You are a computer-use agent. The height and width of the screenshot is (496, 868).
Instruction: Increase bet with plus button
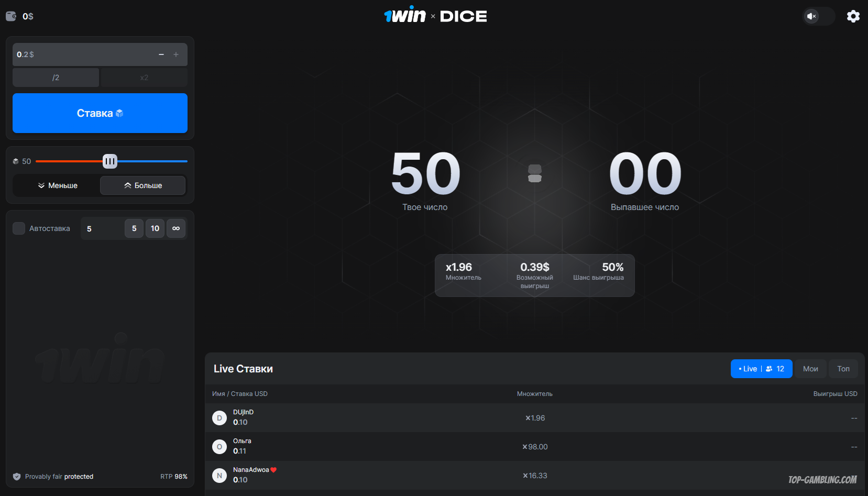(x=176, y=54)
